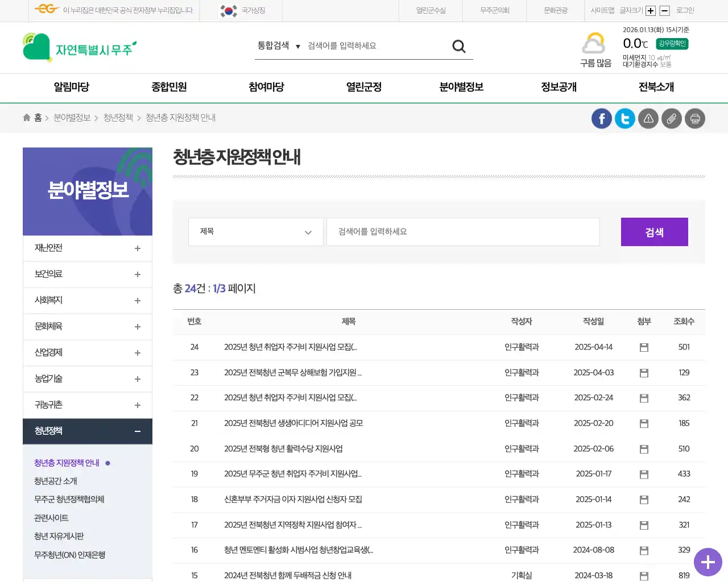Share the page on Facebook
Image resolution: width=728 pixels, height=582 pixels.
coord(601,118)
